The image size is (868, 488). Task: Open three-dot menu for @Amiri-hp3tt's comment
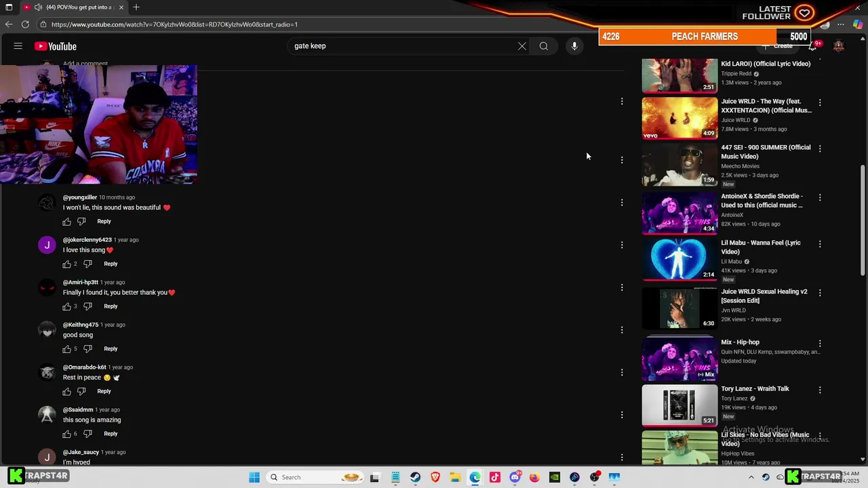[622, 287]
